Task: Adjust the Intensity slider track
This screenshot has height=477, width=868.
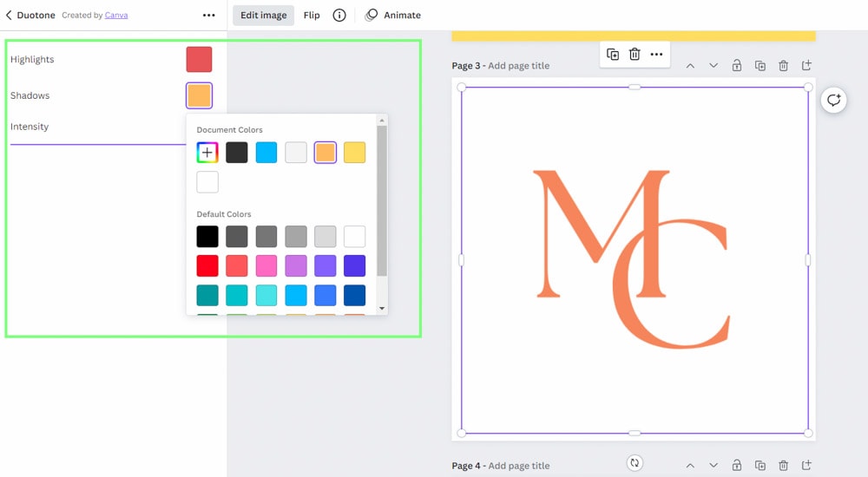Action: [98, 145]
